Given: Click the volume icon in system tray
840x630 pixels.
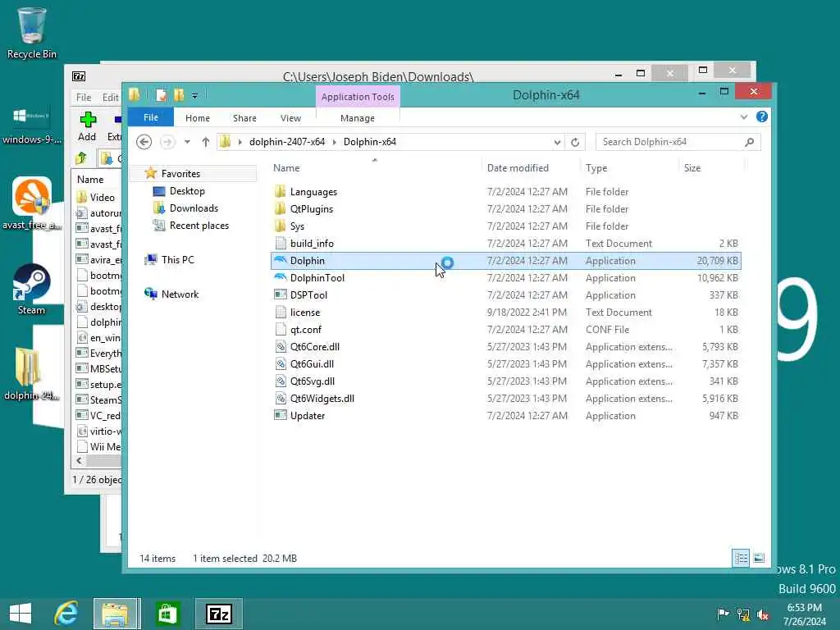Looking at the screenshot, I should click(763, 614).
